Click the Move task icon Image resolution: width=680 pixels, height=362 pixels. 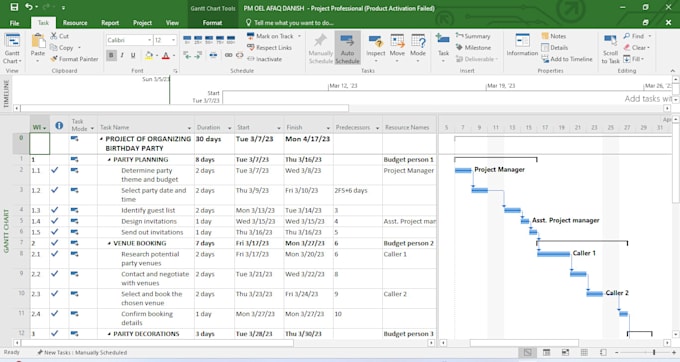pos(397,42)
